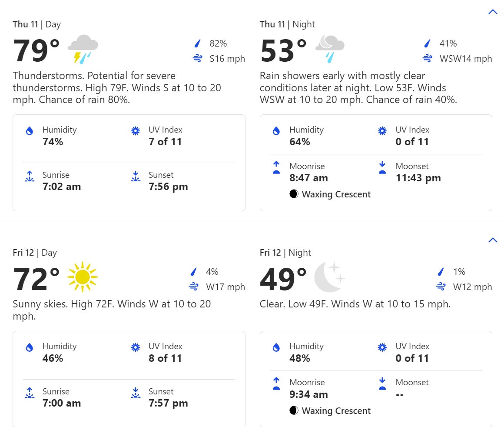This screenshot has height=427, width=504.
Task: Click the Friday night clear moon icon
Action: (329, 277)
